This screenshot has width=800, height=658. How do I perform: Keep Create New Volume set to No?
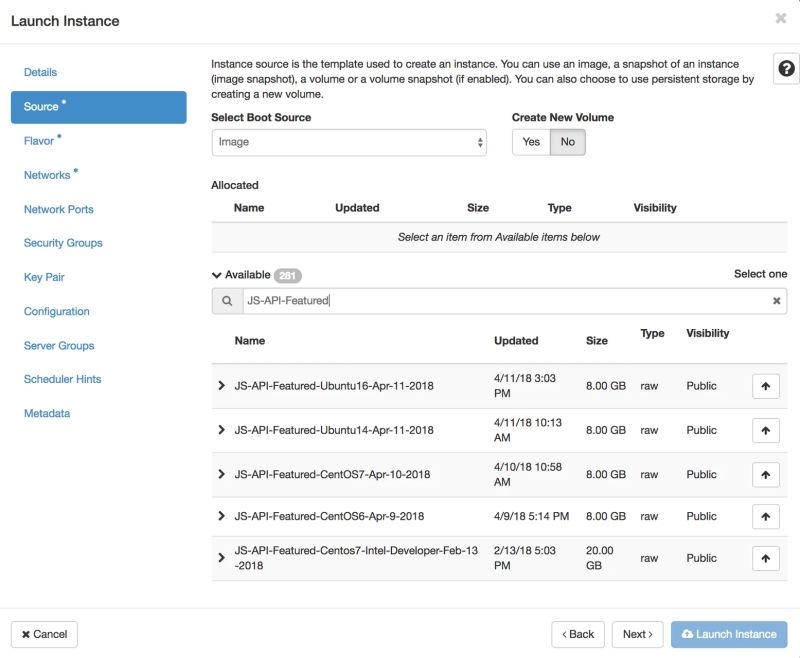point(567,142)
